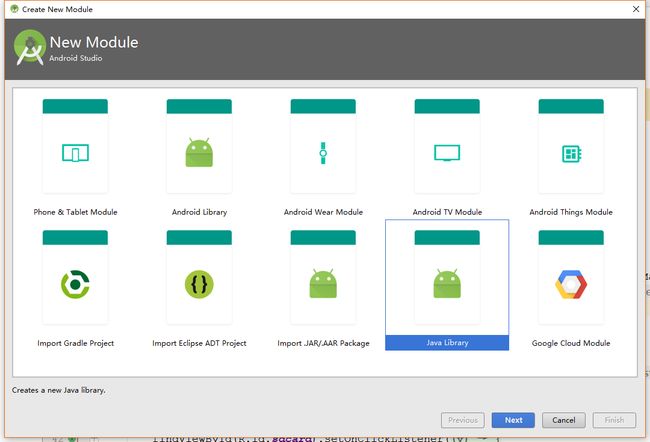
Task: Click the "Import JAR/AAR Package" label
Action: pos(323,343)
